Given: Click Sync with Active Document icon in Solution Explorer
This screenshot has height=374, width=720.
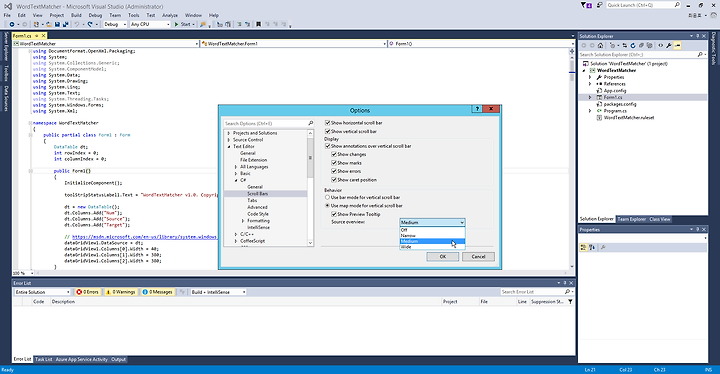Looking at the screenshot, I should (624, 45).
